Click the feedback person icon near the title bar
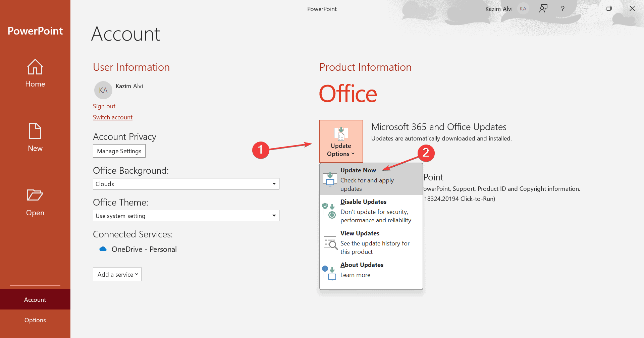644x338 pixels. click(x=543, y=8)
